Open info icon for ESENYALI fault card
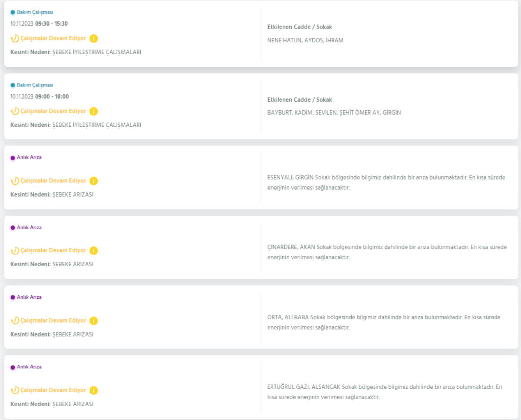Image resolution: width=521 pixels, height=420 pixels. pyautogui.click(x=93, y=181)
